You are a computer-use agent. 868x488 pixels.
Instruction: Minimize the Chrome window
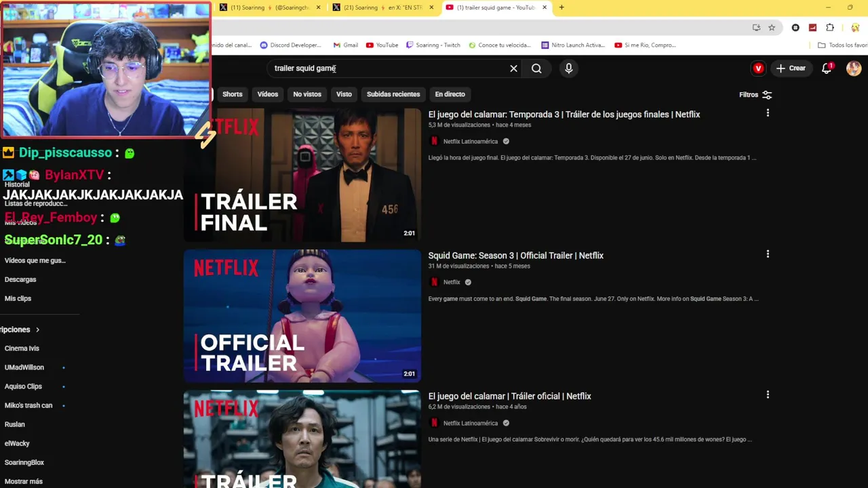click(828, 7)
